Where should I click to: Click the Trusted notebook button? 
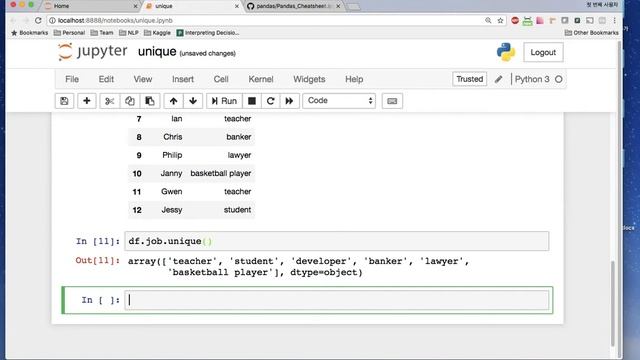tap(469, 79)
